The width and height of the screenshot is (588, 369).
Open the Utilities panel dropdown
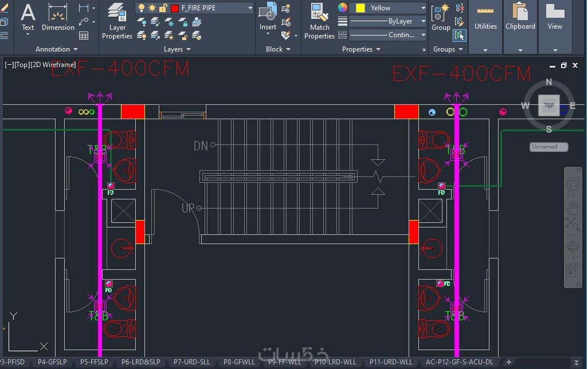(485, 50)
